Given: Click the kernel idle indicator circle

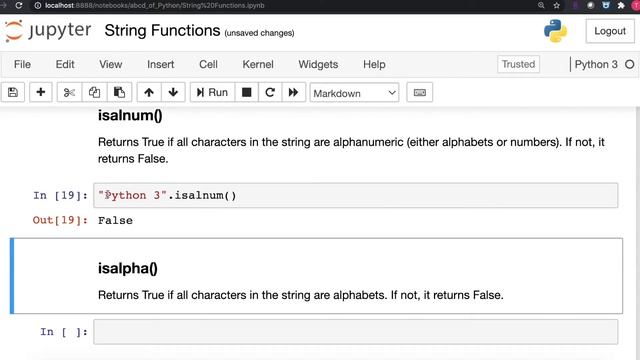Looking at the screenshot, I should (629, 64).
